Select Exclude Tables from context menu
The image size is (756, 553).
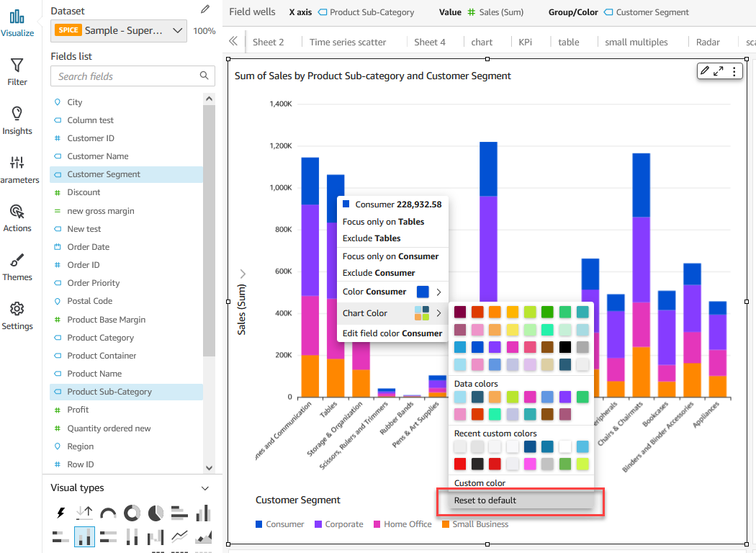pyautogui.click(x=372, y=238)
